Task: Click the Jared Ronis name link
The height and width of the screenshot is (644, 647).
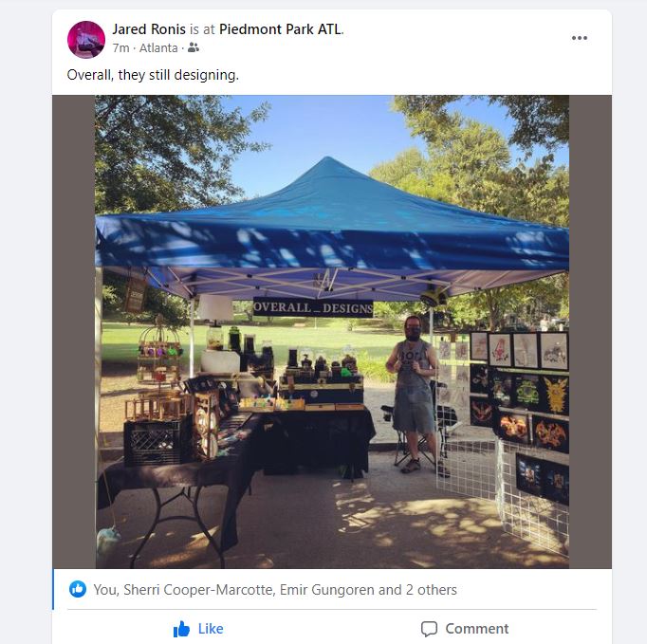Action: point(149,29)
